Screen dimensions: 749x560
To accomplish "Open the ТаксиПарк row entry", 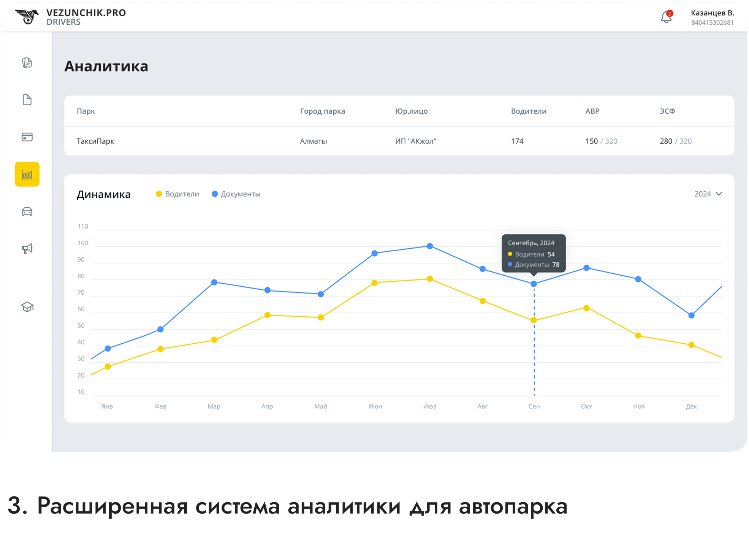I will click(95, 141).
